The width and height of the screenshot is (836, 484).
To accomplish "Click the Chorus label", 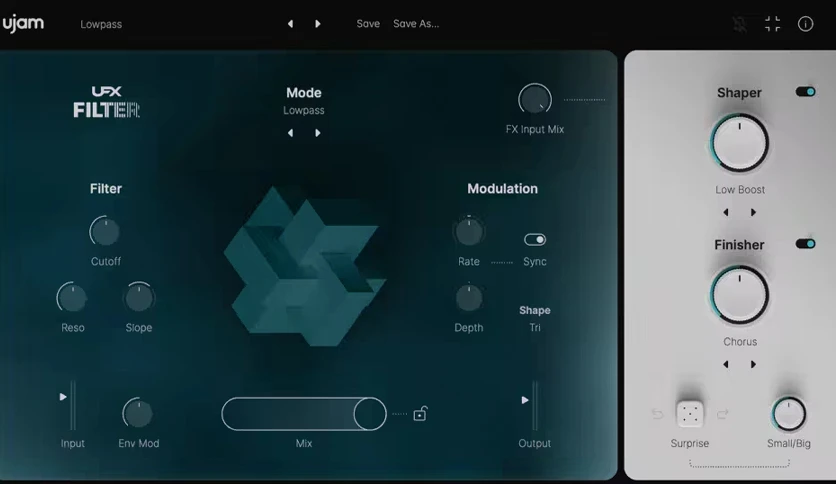I will (740, 342).
